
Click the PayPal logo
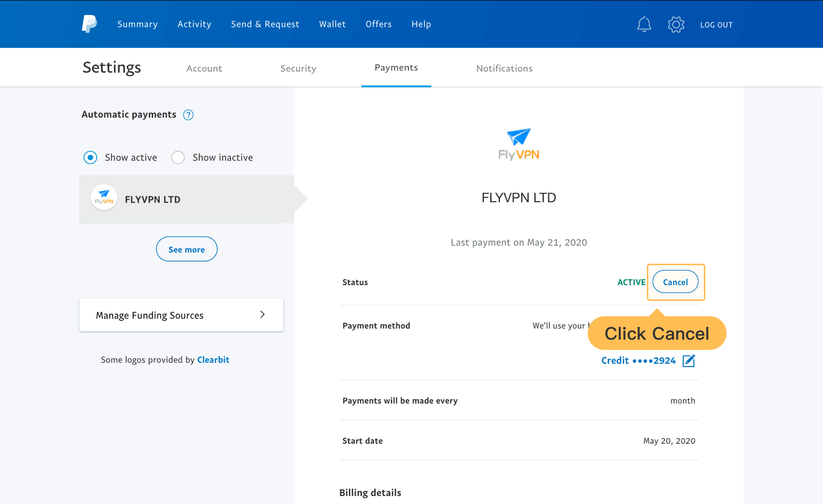(89, 23)
